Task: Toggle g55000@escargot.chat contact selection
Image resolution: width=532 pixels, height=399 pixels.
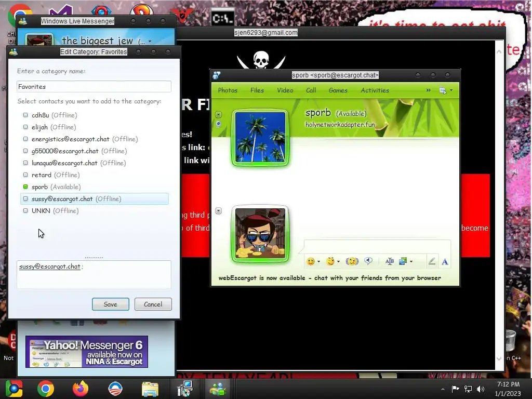Action: coord(95,151)
